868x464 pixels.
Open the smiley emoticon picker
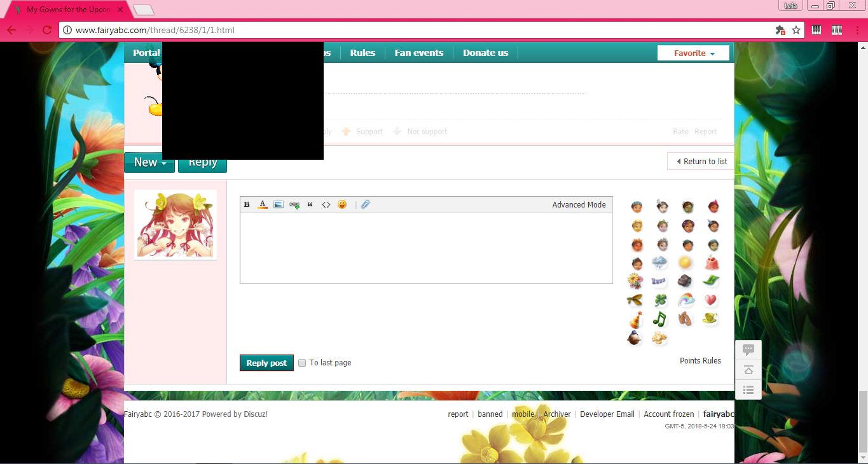pyautogui.click(x=342, y=205)
